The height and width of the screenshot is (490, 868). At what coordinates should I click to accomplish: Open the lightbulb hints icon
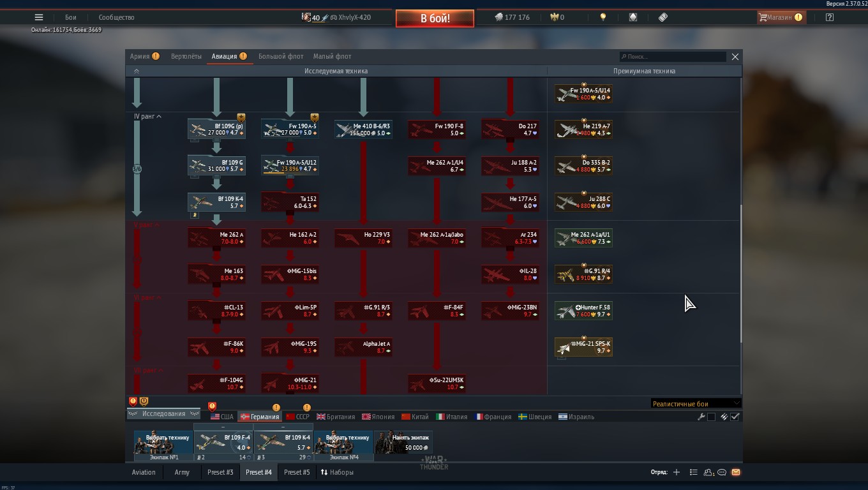coord(603,17)
